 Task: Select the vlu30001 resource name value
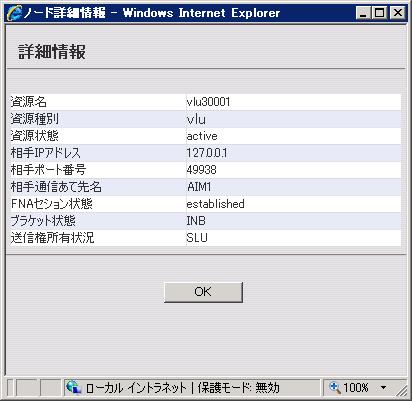[x=208, y=102]
